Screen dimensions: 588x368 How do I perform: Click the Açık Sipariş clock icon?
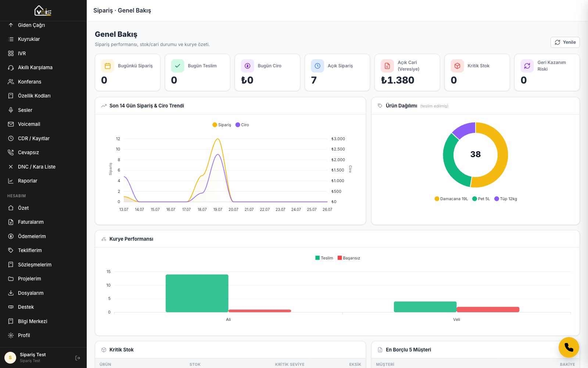coord(318,66)
